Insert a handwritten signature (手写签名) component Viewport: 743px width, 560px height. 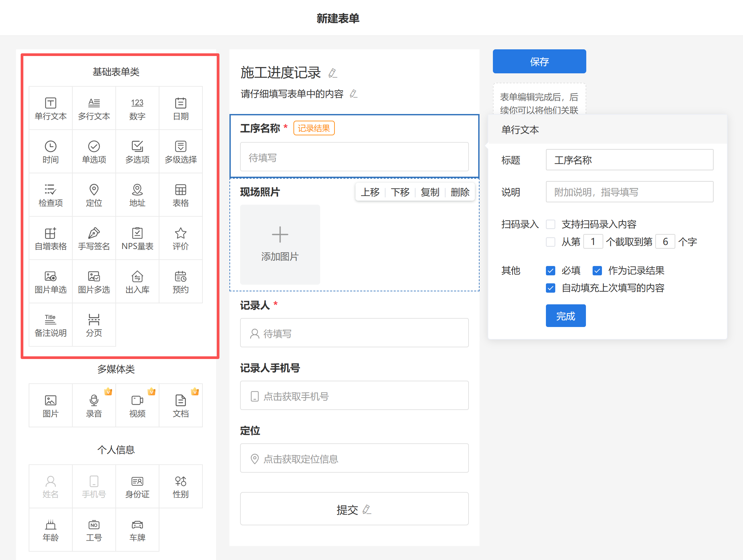point(94,238)
